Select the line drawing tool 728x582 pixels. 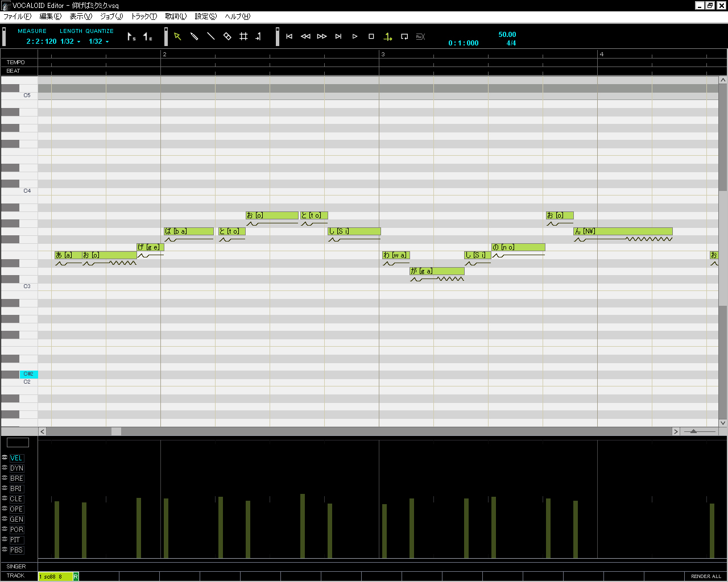210,36
